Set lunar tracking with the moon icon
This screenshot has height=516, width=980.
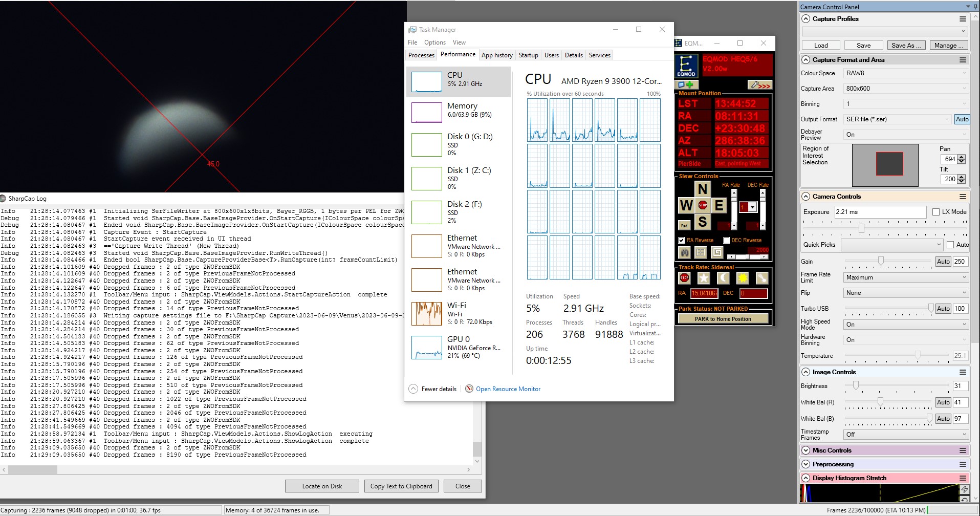pyautogui.click(x=723, y=278)
